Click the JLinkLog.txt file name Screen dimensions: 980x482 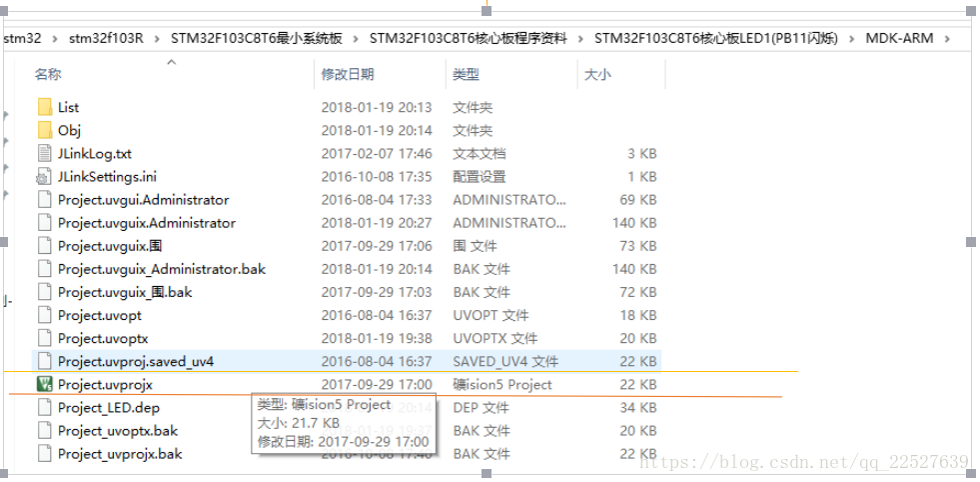coord(95,153)
